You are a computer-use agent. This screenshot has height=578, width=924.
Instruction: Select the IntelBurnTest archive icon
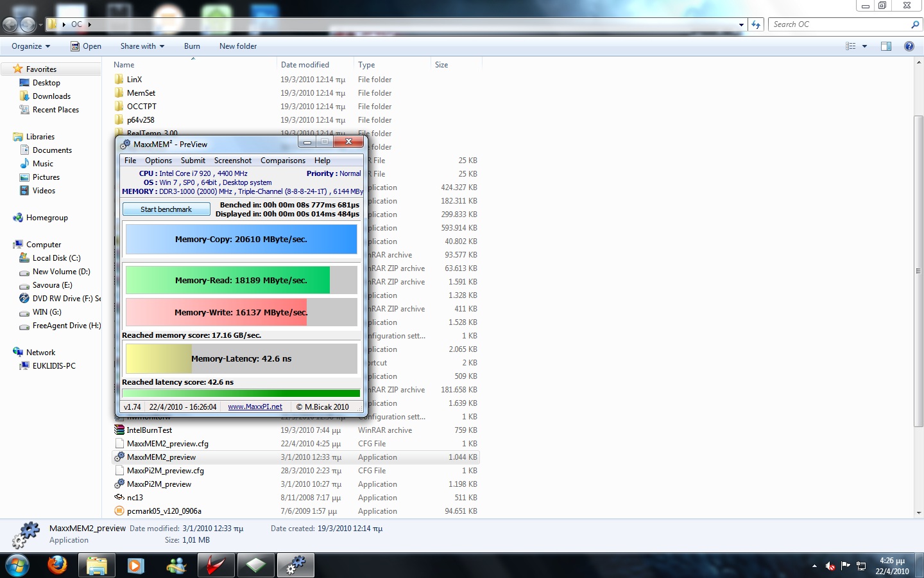[119, 430]
